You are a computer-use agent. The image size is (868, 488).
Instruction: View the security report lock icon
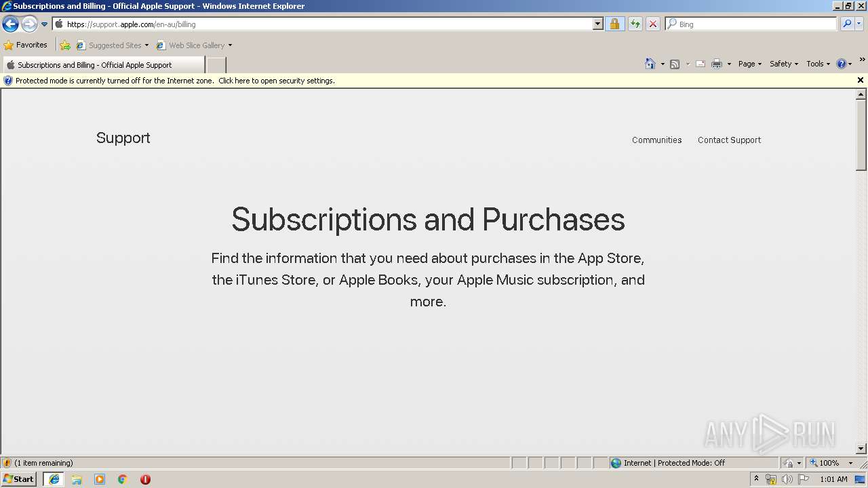[614, 24]
